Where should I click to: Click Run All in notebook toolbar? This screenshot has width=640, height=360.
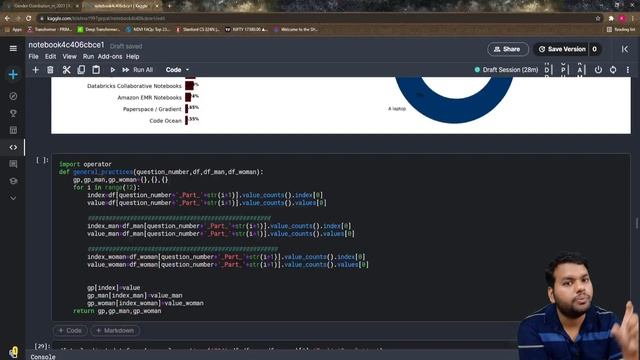tap(138, 70)
